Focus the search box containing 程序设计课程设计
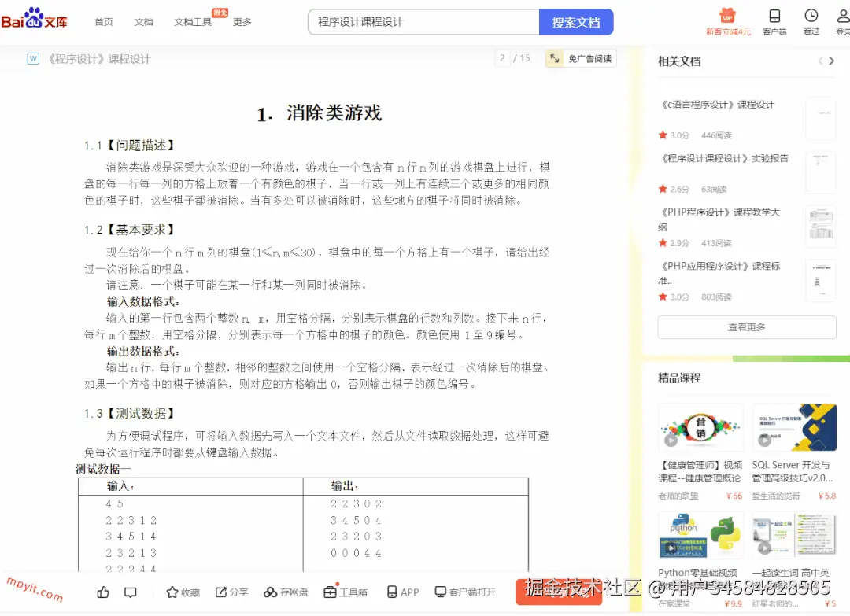Image resolution: width=850 pixels, height=616 pixels. (x=423, y=22)
